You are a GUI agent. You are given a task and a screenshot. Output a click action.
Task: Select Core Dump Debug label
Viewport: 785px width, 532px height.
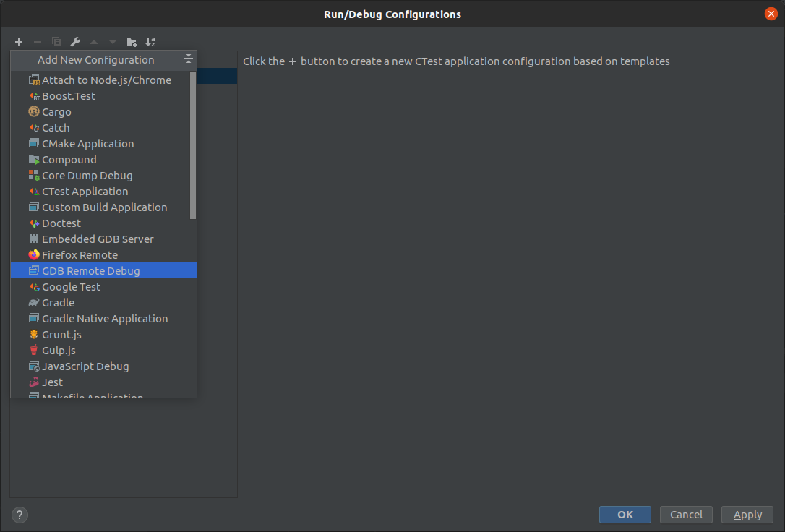(x=87, y=176)
